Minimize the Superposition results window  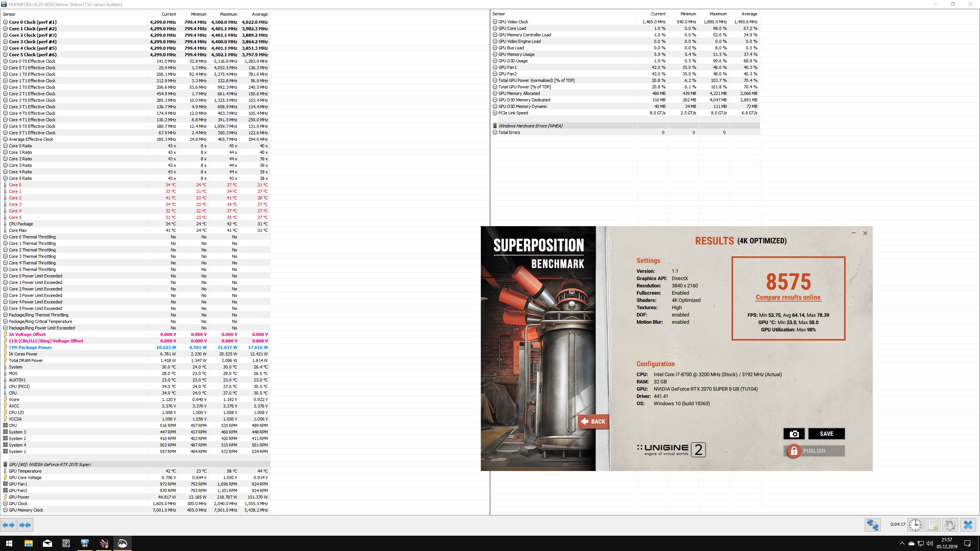click(x=853, y=233)
